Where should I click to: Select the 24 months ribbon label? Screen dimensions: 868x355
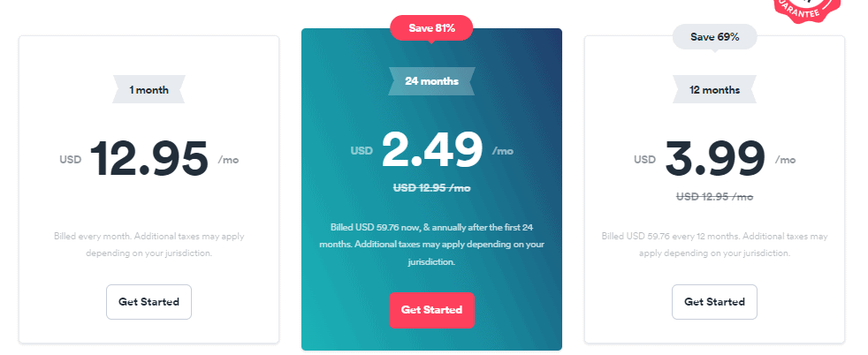(x=431, y=81)
